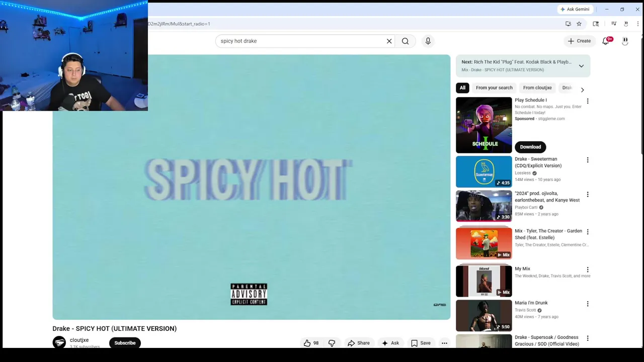Click the Share button
644x362 pixels.
click(359, 343)
